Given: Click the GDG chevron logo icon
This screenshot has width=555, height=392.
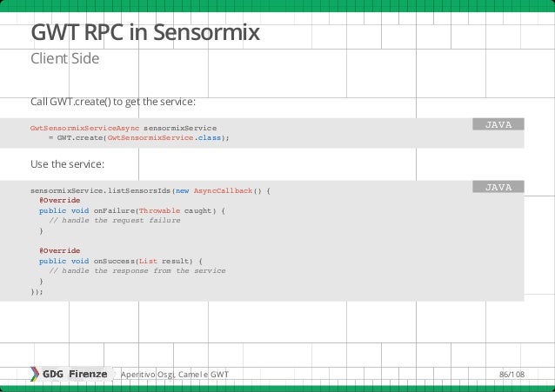Looking at the screenshot, I should click(34, 374).
